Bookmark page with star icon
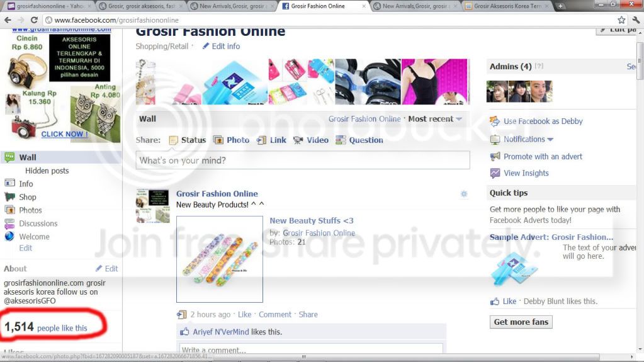Screen dimensions: 644x362 [621, 20]
